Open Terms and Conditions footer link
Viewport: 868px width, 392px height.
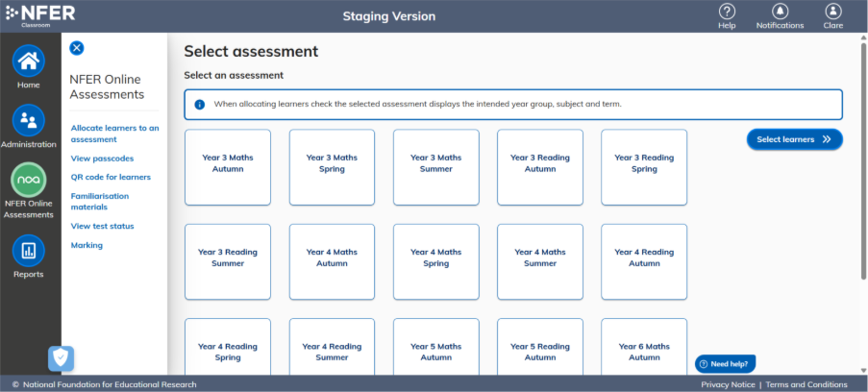pos(806,384)
